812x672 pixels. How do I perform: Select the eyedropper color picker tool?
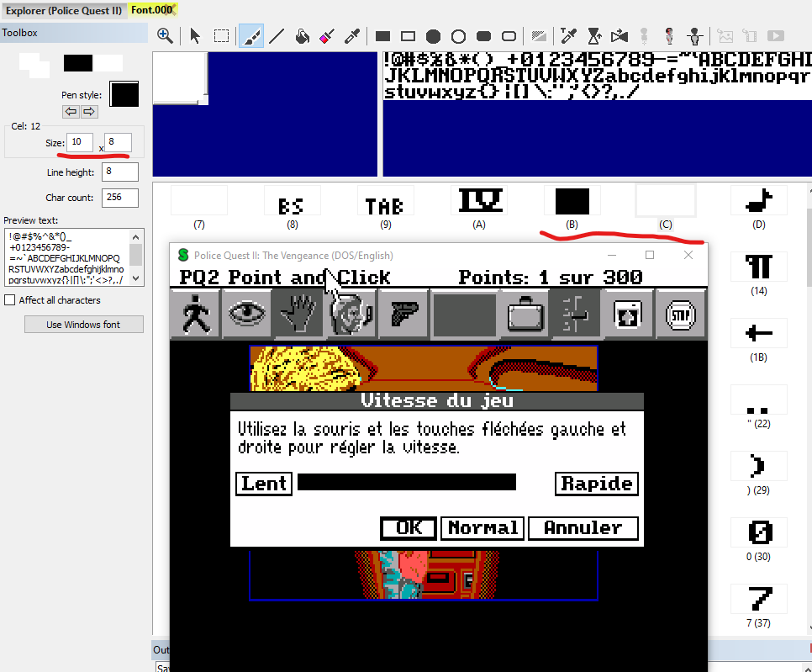[352, 36]
